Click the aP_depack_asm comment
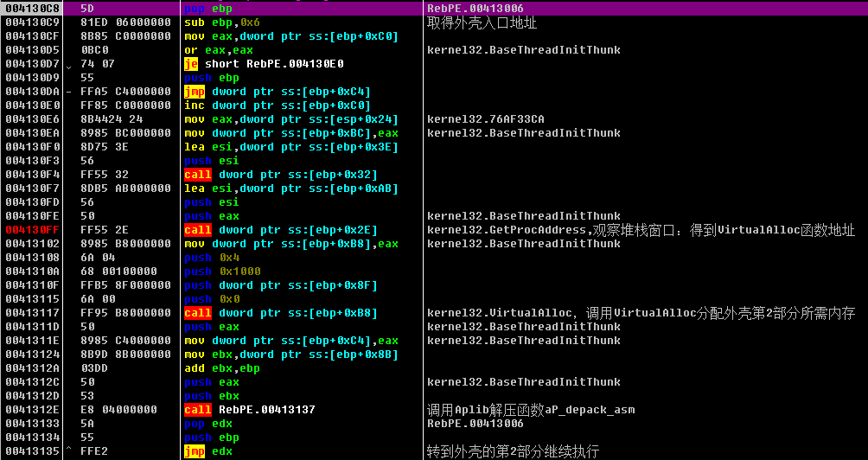 (531, 410)
